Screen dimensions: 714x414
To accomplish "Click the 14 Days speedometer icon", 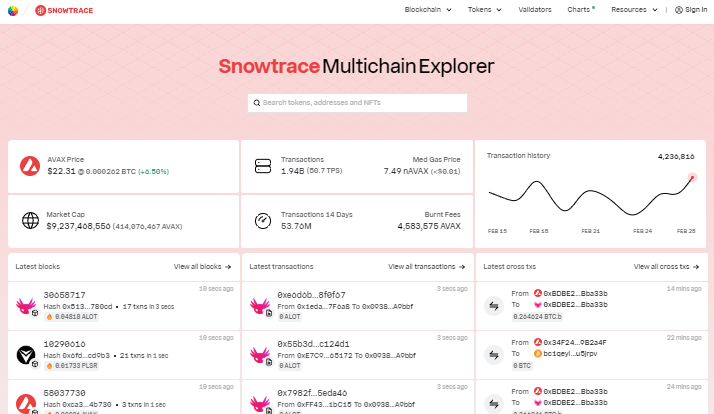I will tap(263, 220).
